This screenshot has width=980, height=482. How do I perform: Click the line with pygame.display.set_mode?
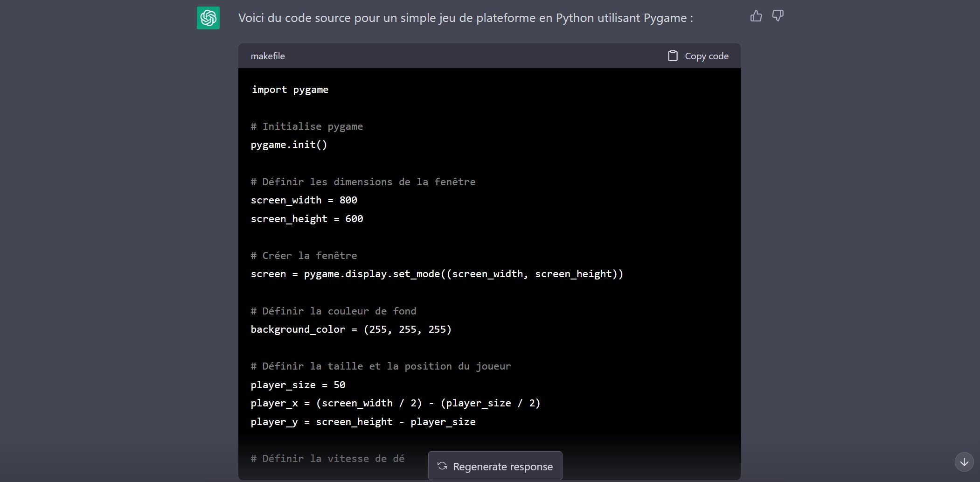point(437,274)
